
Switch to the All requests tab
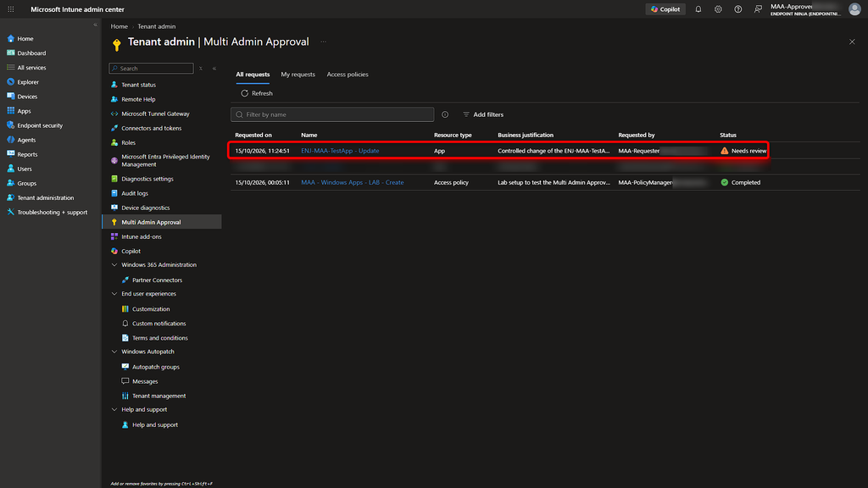pyautogui.click(x=253, y=75)
